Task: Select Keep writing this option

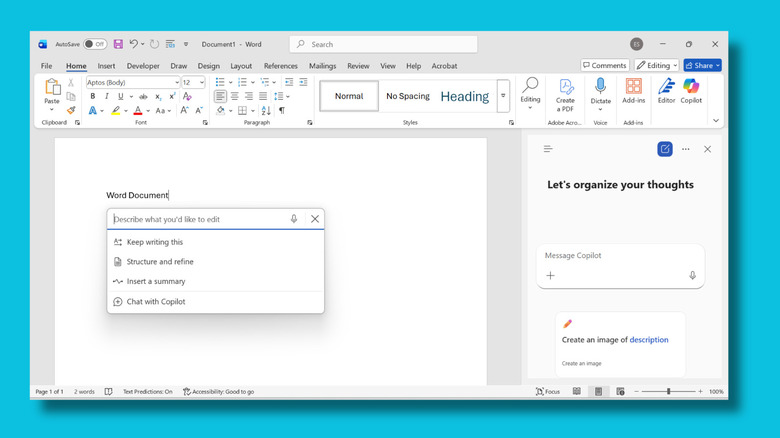Action: coord(215,242)
